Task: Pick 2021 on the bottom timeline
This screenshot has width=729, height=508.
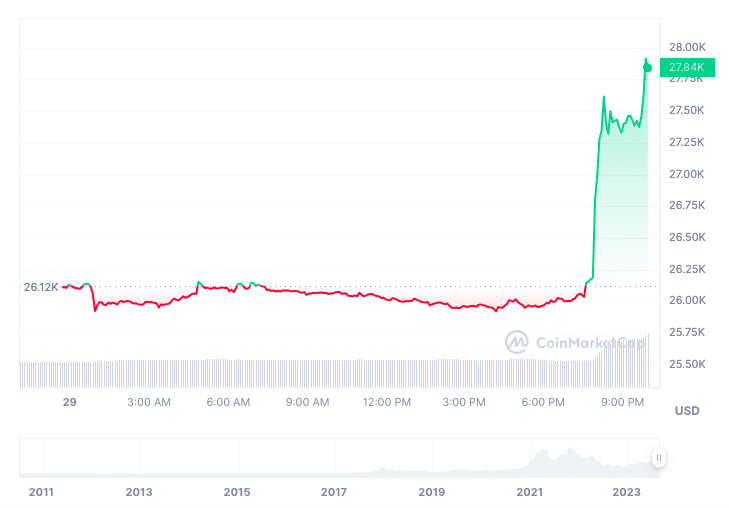Action: point(529,492)
